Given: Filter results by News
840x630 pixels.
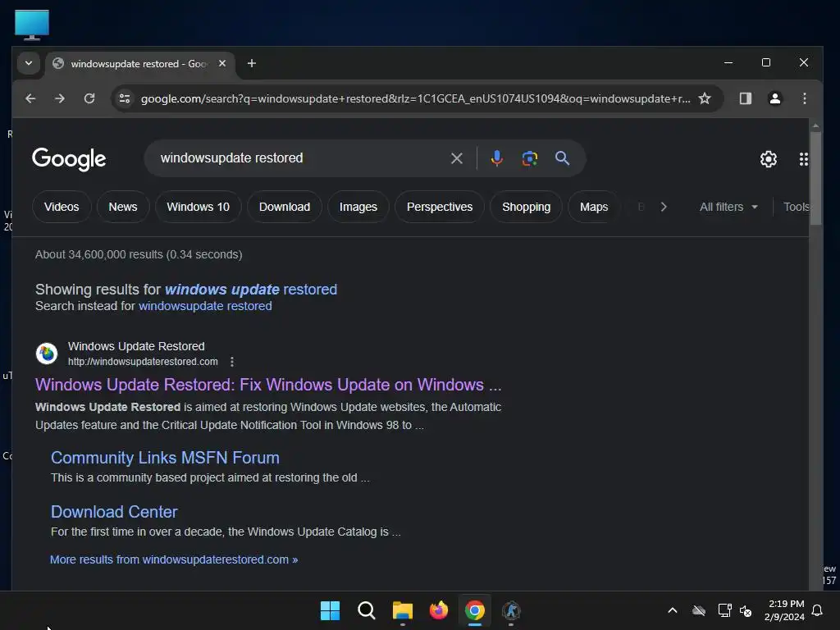Looking at the screenshot, I should click(x=123, y=207).
